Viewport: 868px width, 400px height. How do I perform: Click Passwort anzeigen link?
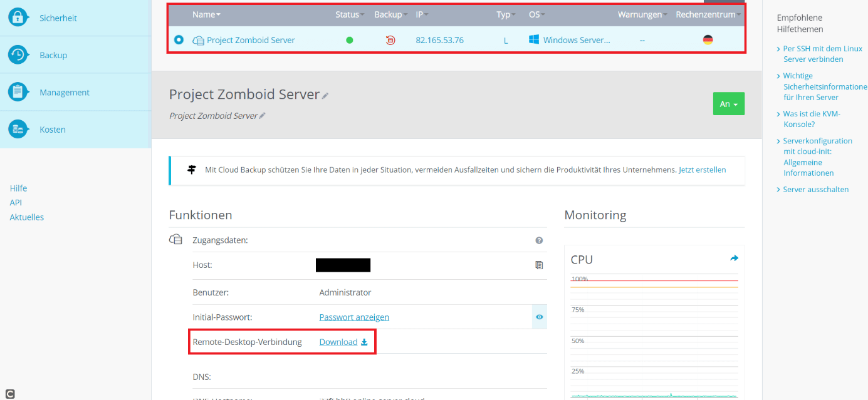[x=354, y=317]
